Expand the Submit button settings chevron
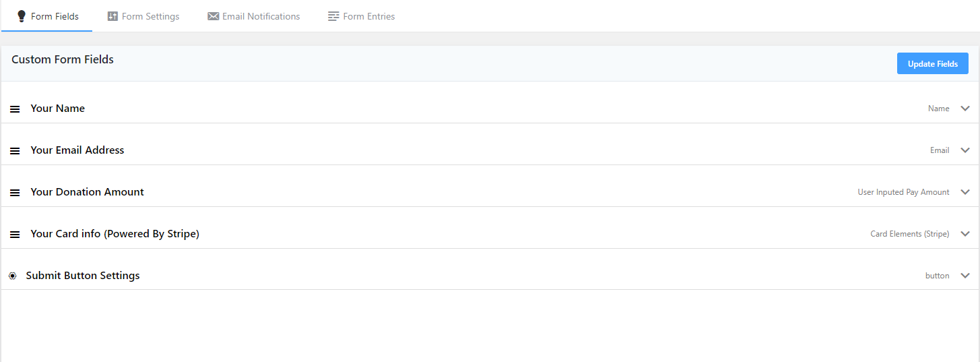Viewport: 980px width, 362px height. tap(965, 276)
